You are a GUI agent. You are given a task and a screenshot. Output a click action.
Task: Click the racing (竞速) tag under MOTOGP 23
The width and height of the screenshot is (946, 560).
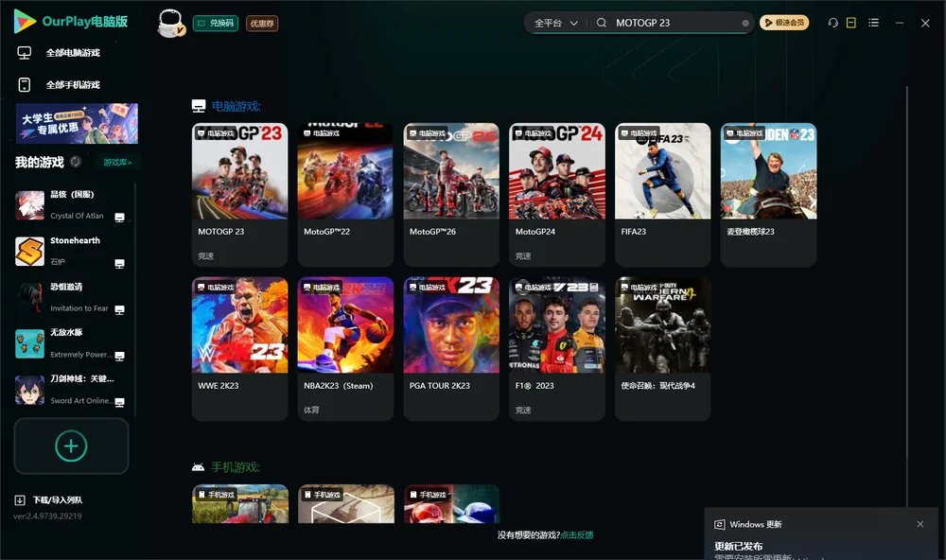coord(205,255)
